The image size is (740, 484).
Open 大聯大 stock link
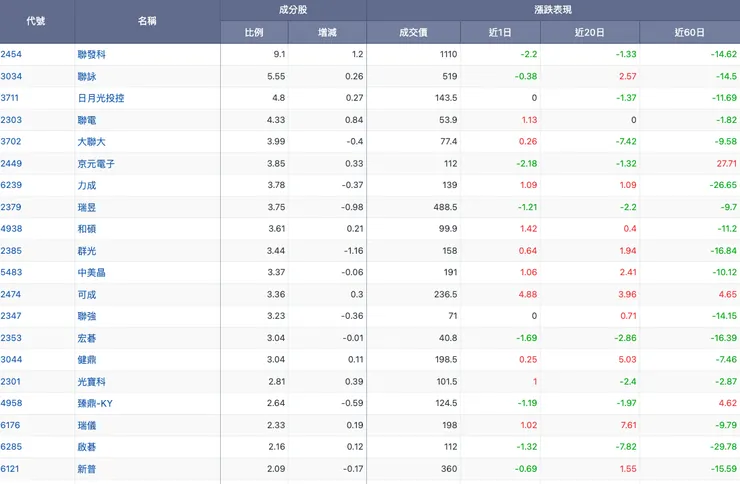[92, 142]
